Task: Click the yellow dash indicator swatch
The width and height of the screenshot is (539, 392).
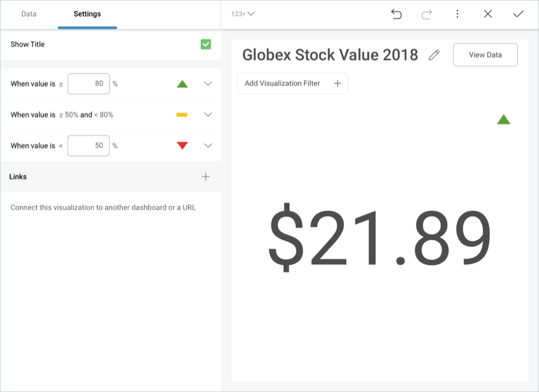Action: point(182,114)
